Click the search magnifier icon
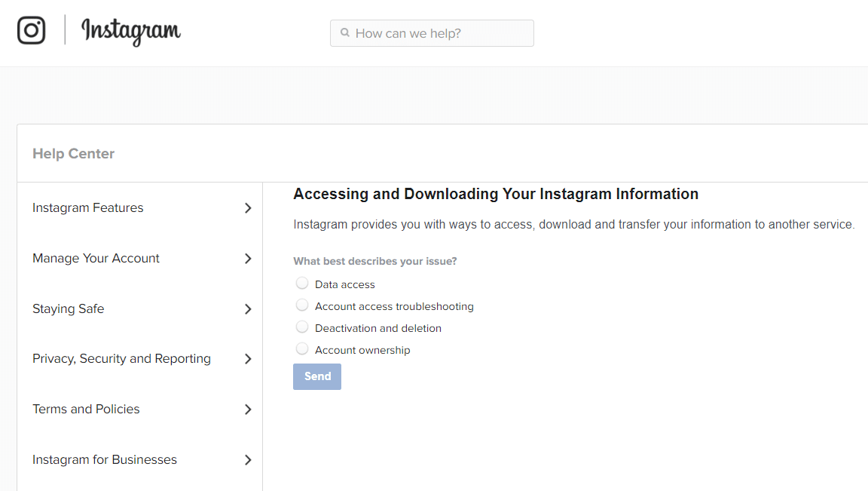Image resolution: width=868 pixels, height=491 pixels. pyautogui.click(x=345, y=33)
